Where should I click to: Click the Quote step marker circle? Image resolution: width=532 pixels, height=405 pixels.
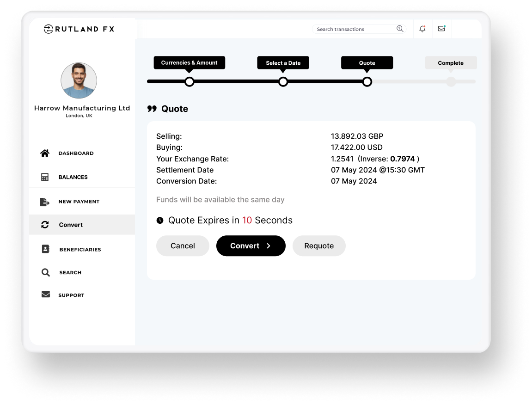367,82
